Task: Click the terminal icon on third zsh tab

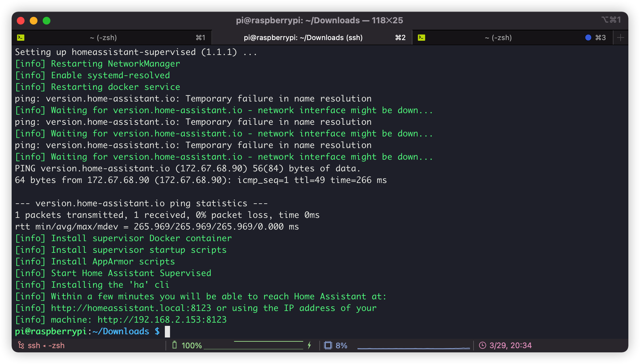Action: 421,37
